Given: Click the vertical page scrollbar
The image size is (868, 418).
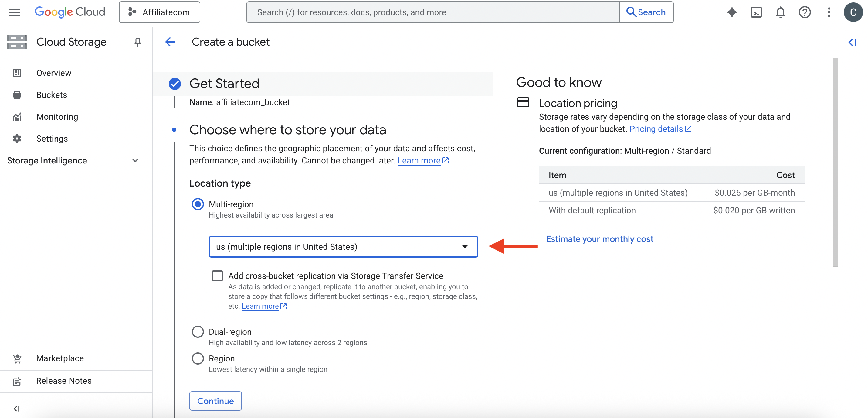Looking at the screenshot, I should click(835, 162).
